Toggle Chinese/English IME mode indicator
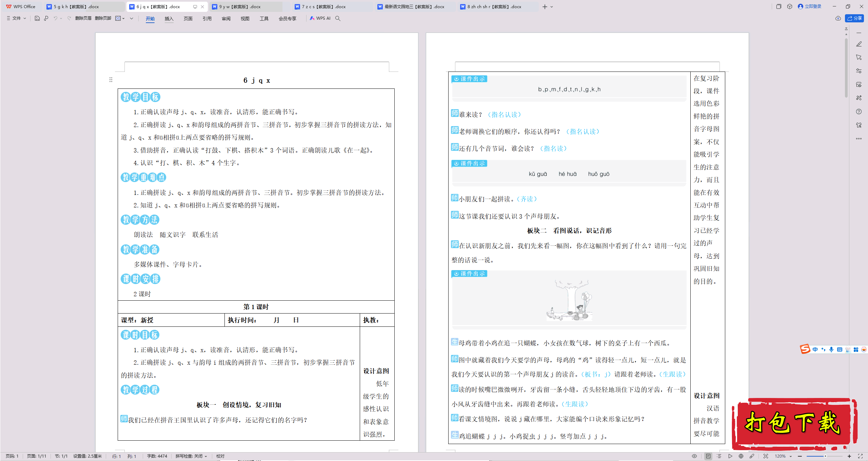The width and height of the screenshot is (868, 461). [x=815, y=349]
